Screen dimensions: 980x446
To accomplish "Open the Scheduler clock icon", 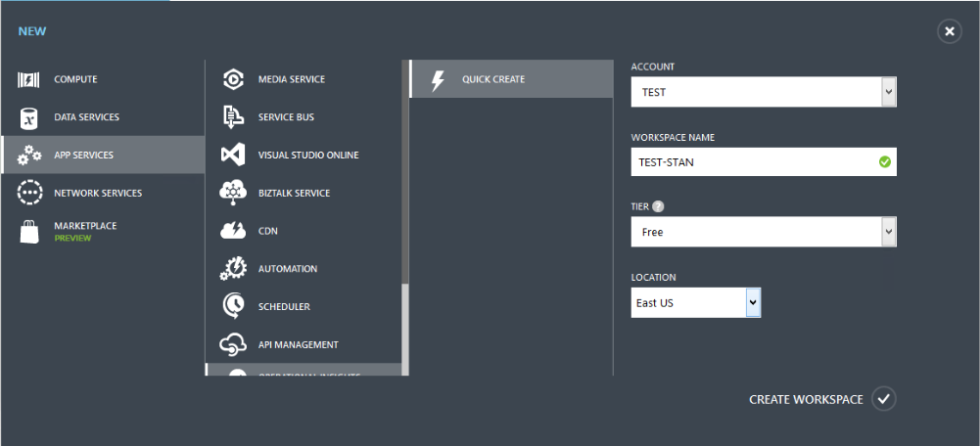I will coord(233,307).
